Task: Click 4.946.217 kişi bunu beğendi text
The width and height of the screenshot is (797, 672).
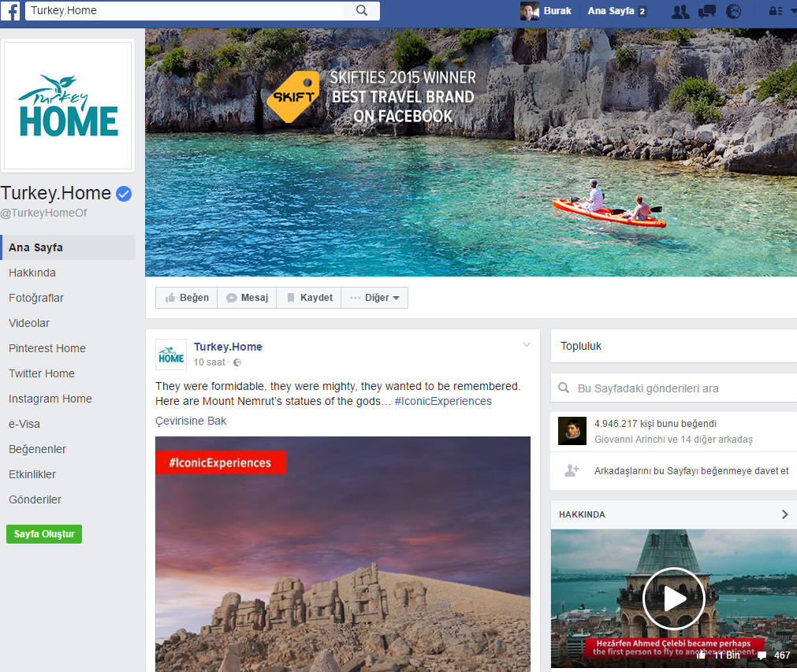Action: point(655,424)
